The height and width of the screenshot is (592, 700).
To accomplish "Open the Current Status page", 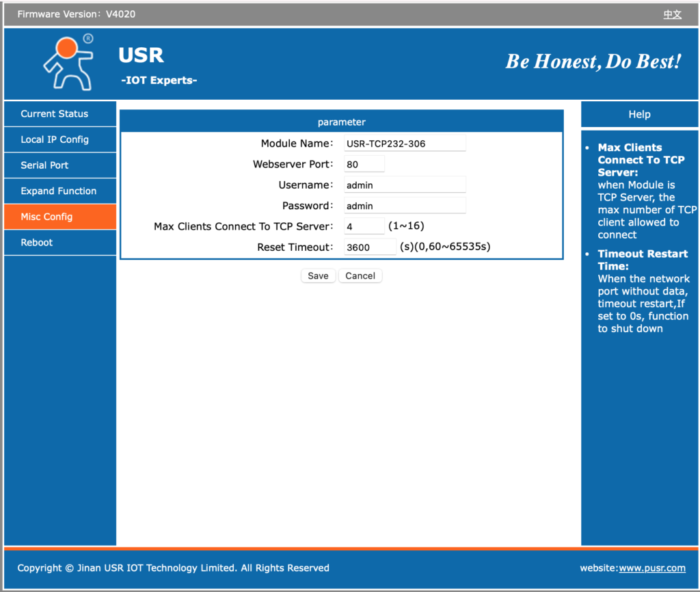I will pyautogui.click(x=55, y=114).
